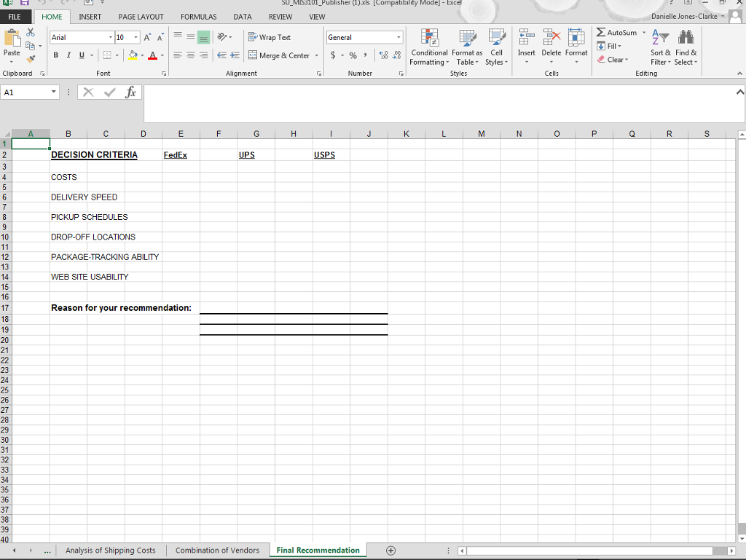Toggle Italic formatting
The image size is (746, 560).
(68, 56)
